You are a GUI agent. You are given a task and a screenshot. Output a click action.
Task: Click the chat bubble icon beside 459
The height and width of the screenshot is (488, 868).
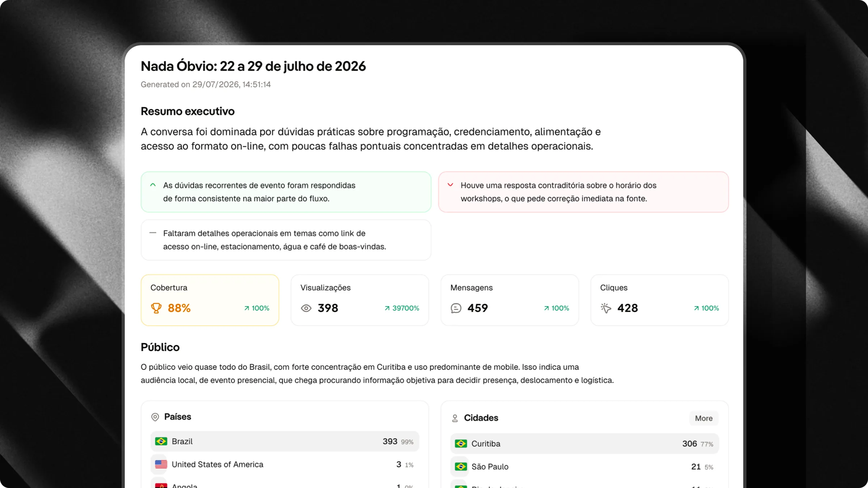pyautogui.click(x=456, y=308)
